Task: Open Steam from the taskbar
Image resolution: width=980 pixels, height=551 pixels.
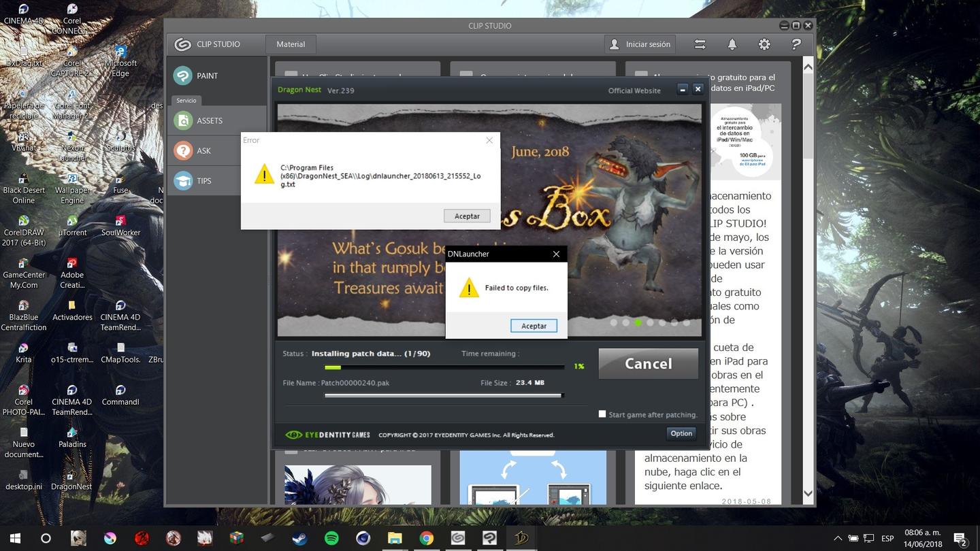Action: tap(299, 538)
